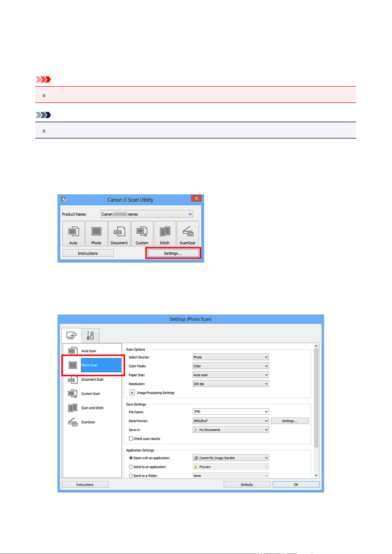Click the Defaults button
392x554 pixels.
247,484
